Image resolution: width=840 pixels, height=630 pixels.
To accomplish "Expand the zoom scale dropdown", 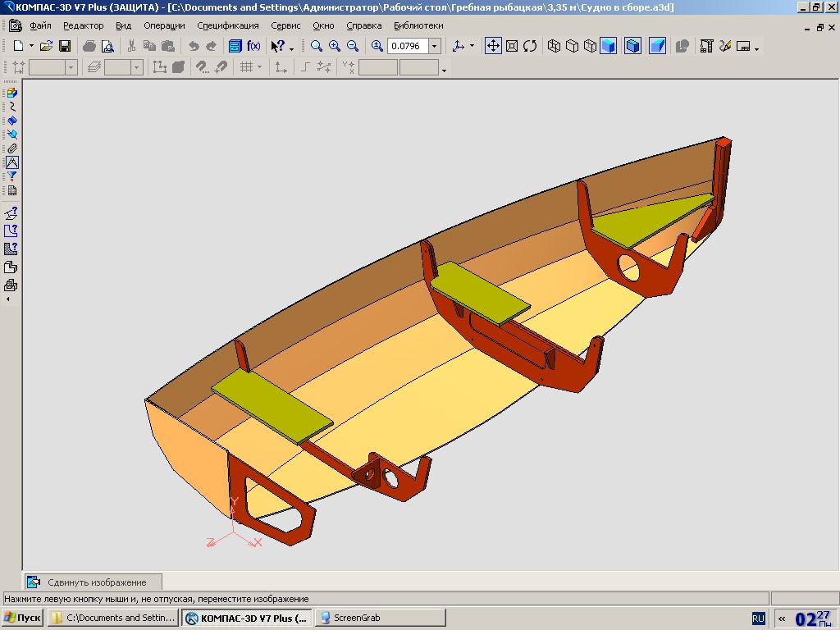I will [x=435, y=47].
